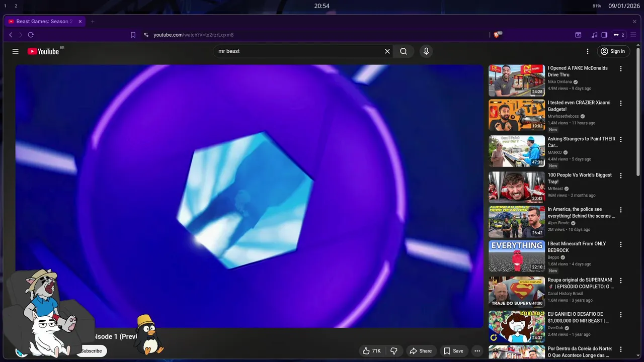Open more actions ellipsis below the video

coord(477,351)
